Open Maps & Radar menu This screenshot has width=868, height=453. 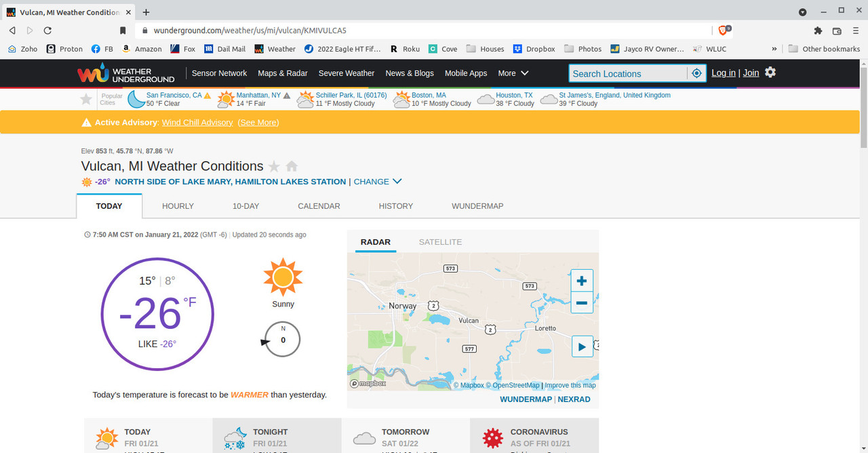pyautogui.click(x=283, y=73)
